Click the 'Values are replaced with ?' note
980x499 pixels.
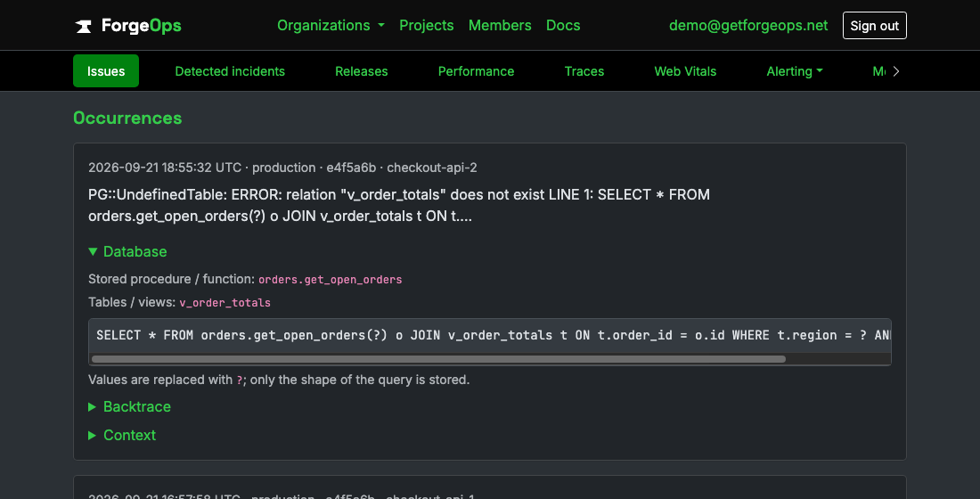(279, 380)
